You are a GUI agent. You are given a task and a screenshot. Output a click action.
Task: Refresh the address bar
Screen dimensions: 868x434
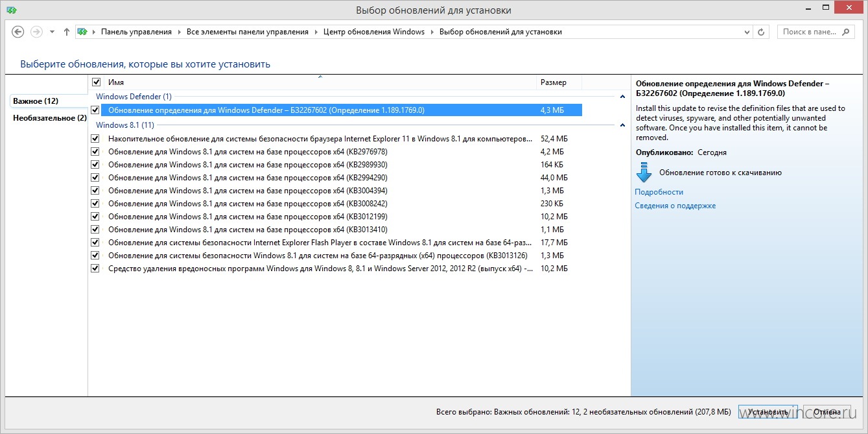(762, 32)
